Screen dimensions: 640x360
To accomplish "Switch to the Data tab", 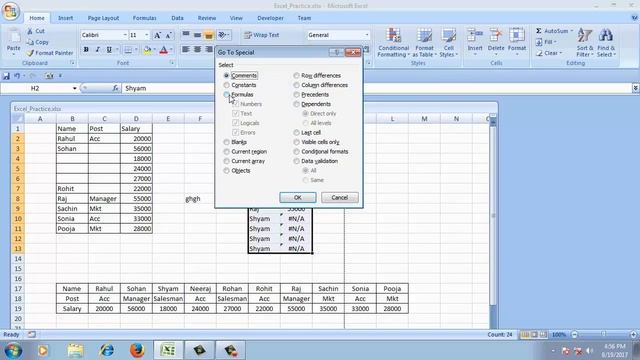I will click(x=177, y=18).
